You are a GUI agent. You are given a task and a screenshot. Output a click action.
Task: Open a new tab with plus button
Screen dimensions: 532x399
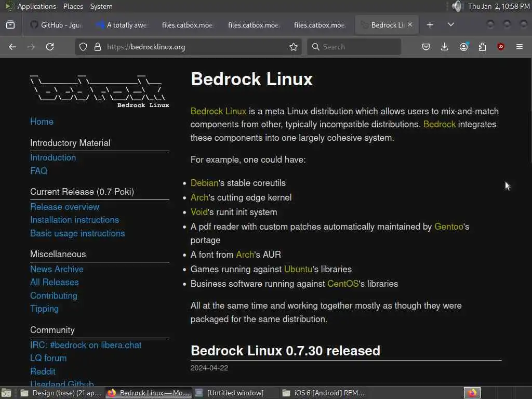pyautogui.click(x=430, y=25)
